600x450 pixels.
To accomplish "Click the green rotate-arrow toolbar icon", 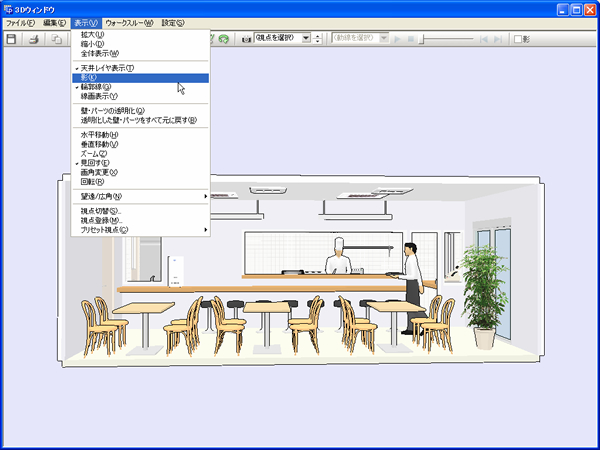I will click(x=223, y=39).
